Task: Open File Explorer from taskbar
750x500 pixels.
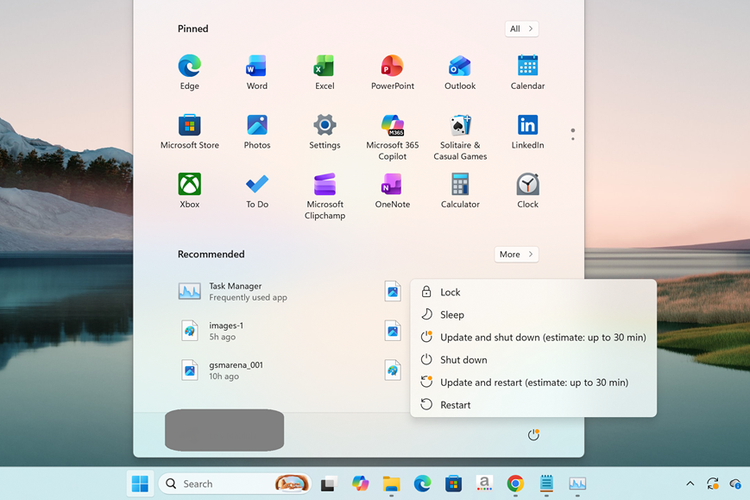Action: coord(391,484)
